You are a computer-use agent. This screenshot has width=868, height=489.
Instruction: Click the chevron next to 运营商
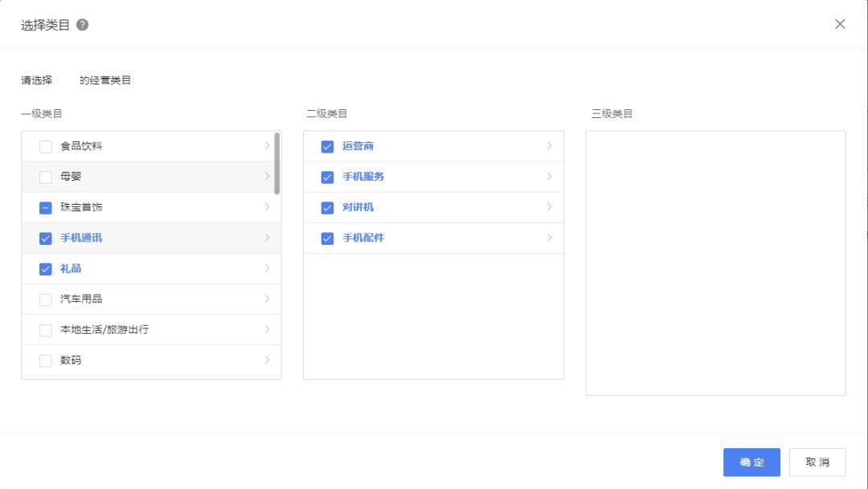tap(550, 146)
